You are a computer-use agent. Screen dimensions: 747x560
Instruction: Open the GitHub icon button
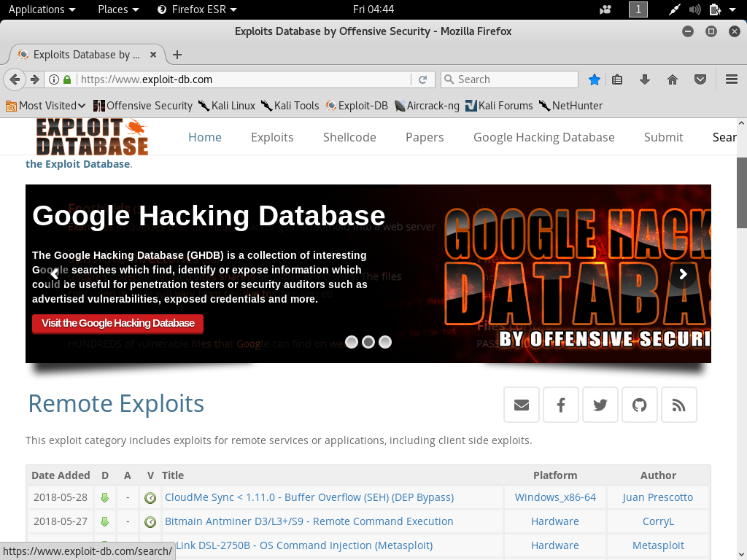(x=639, y=405)
